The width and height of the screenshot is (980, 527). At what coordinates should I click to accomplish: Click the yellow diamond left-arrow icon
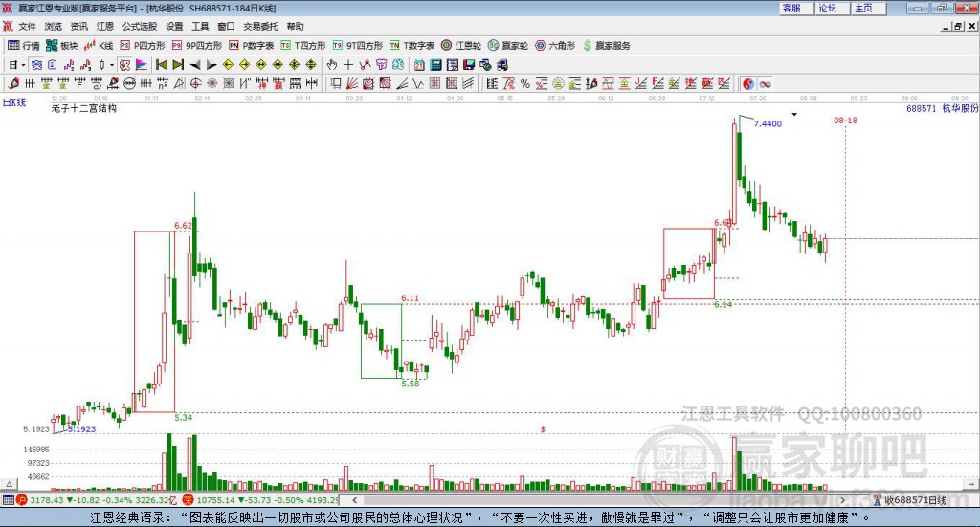click(x=228, y=65)
